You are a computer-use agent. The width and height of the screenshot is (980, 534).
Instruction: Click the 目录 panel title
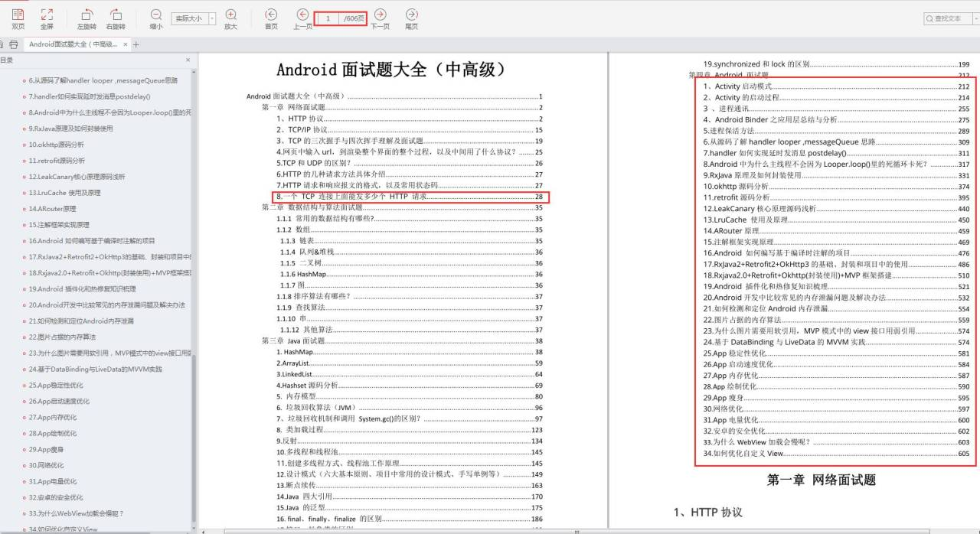tap(6, 60)
